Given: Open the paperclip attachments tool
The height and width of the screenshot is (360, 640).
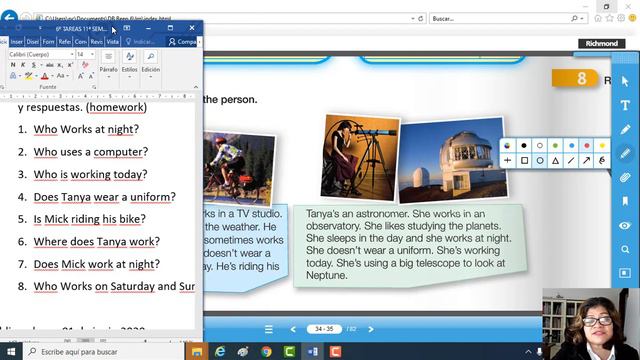Looking at the screenshot, I should [625, 177].
